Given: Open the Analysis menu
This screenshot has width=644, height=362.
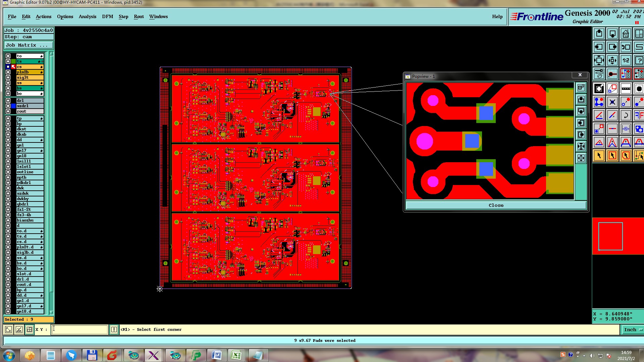Looking at the screenshot, I should (87, 16).
